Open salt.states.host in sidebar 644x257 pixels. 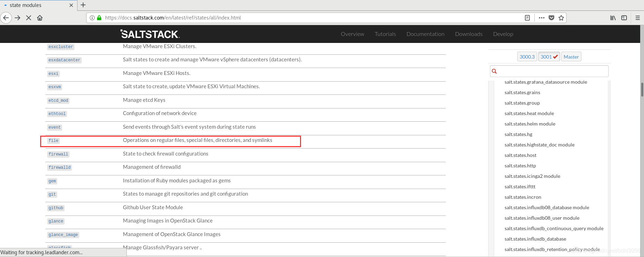click(x=520, y=155)
